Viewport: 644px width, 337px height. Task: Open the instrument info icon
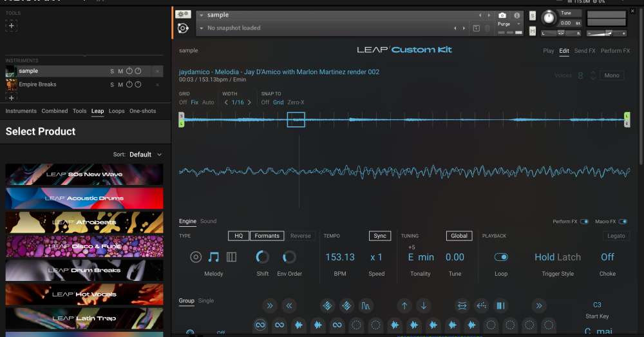[x=516, y=15]
